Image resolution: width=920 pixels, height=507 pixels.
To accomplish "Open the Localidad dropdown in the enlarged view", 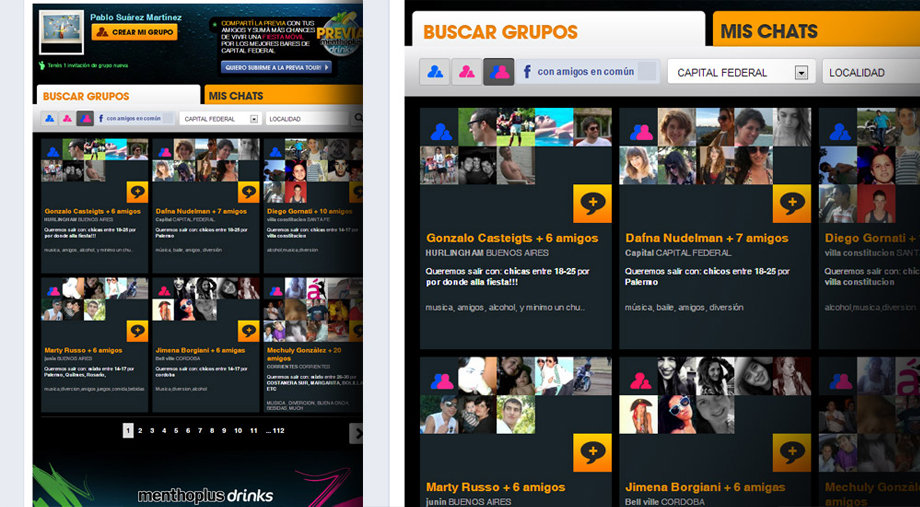I will point(870,73).
